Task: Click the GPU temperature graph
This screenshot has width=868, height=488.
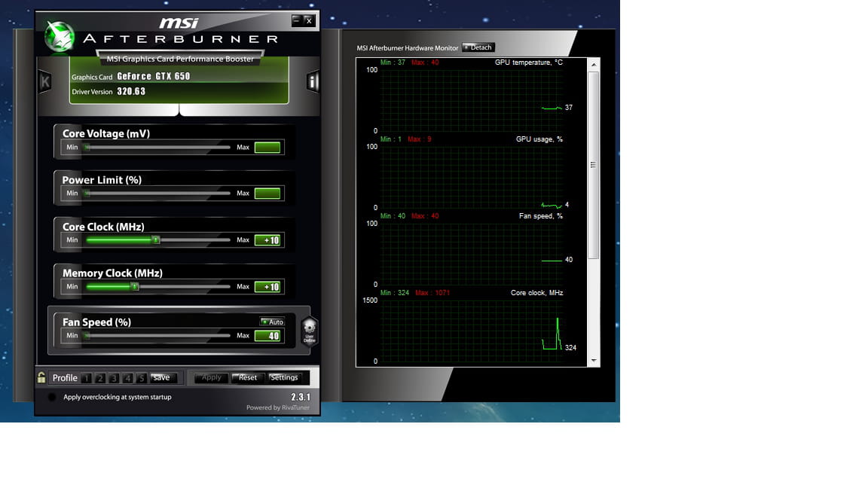Action: 472,101
